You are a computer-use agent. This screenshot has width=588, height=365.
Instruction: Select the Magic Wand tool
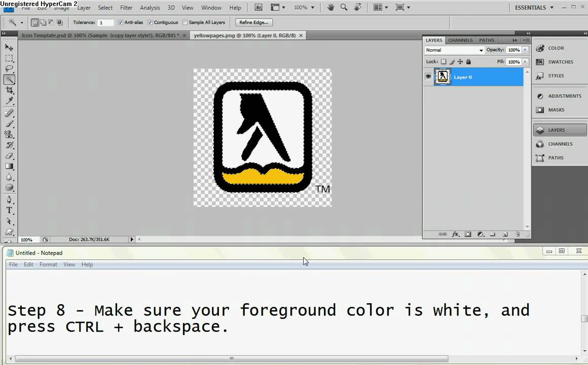coord(9,80)
